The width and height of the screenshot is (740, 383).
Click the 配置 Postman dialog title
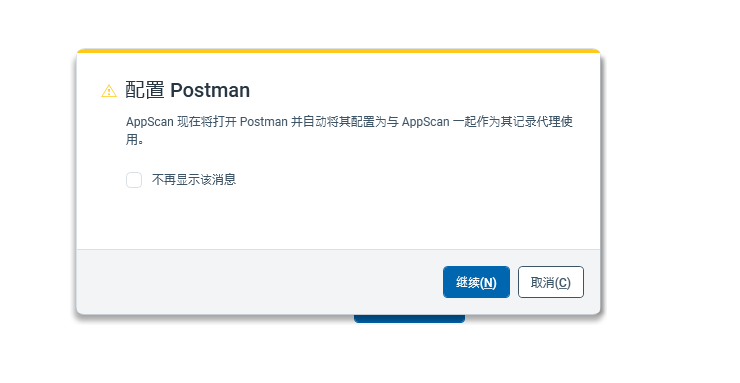[187, 90]
